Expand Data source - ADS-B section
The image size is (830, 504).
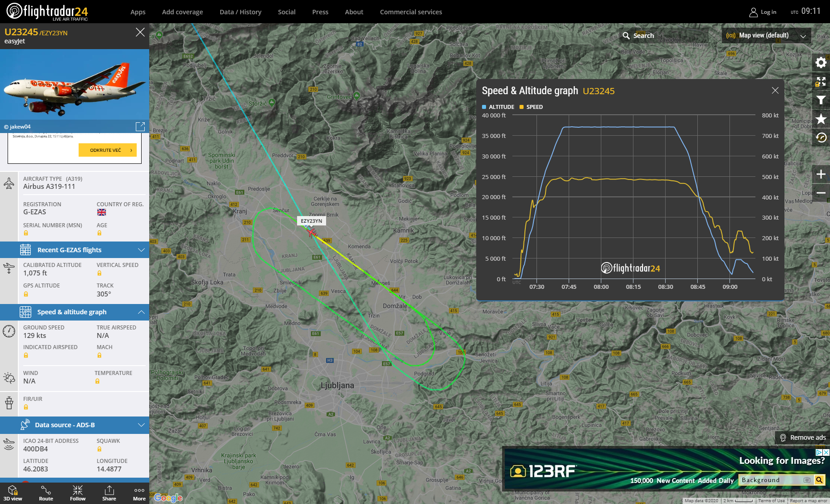click(75, 425)
